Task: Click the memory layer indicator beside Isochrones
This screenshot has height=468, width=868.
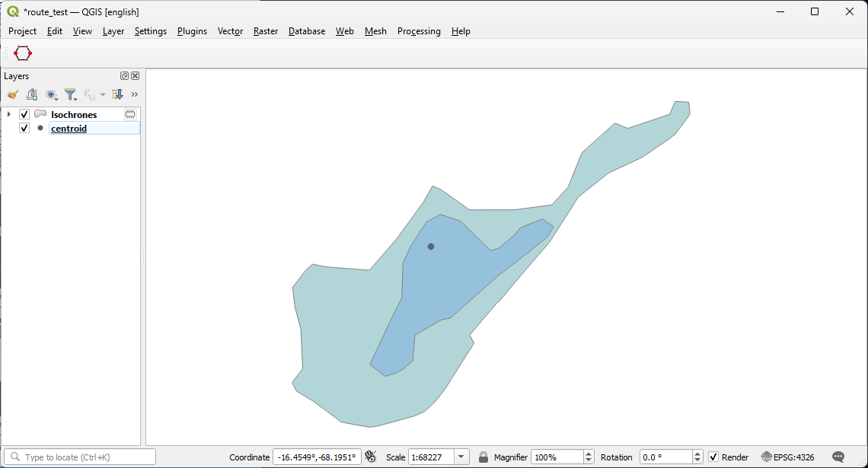Action: click(x=130, y=114)
